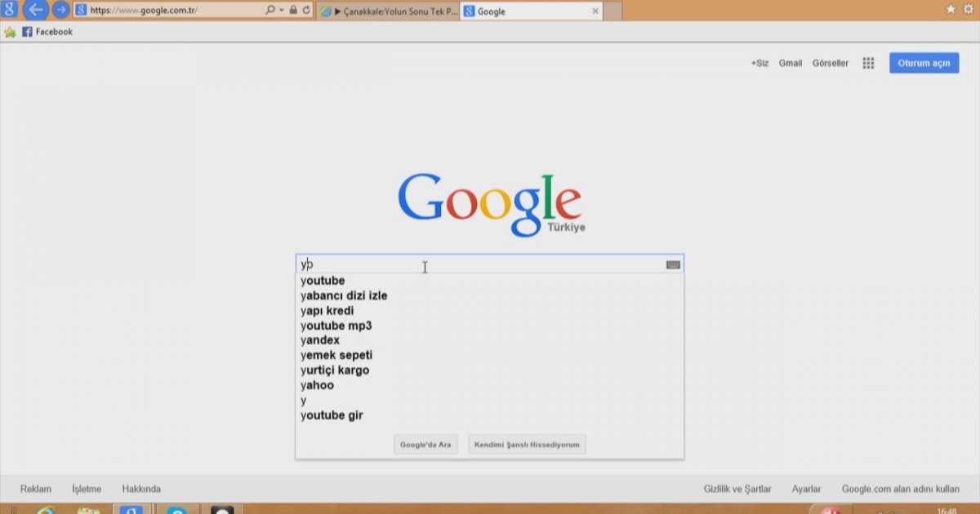Go forward with the browser forward arrow
The height and width of the screenshot is (514, 980).
[60, 11]
